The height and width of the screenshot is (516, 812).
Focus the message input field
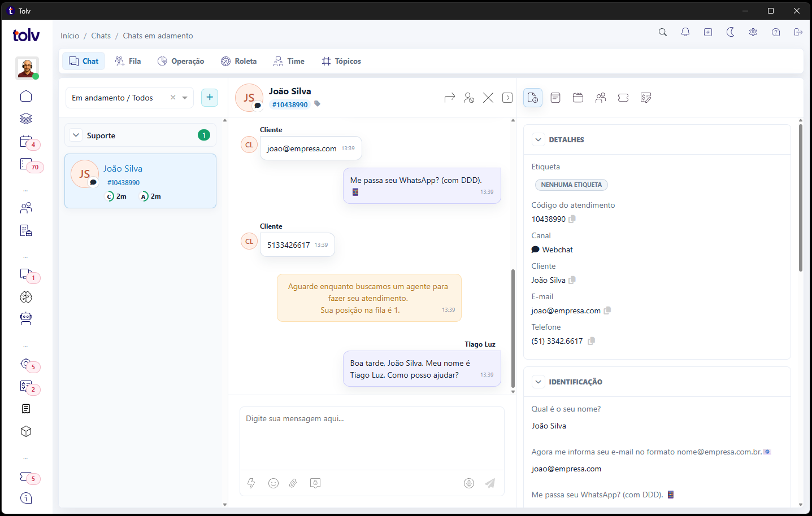(372, 438)
